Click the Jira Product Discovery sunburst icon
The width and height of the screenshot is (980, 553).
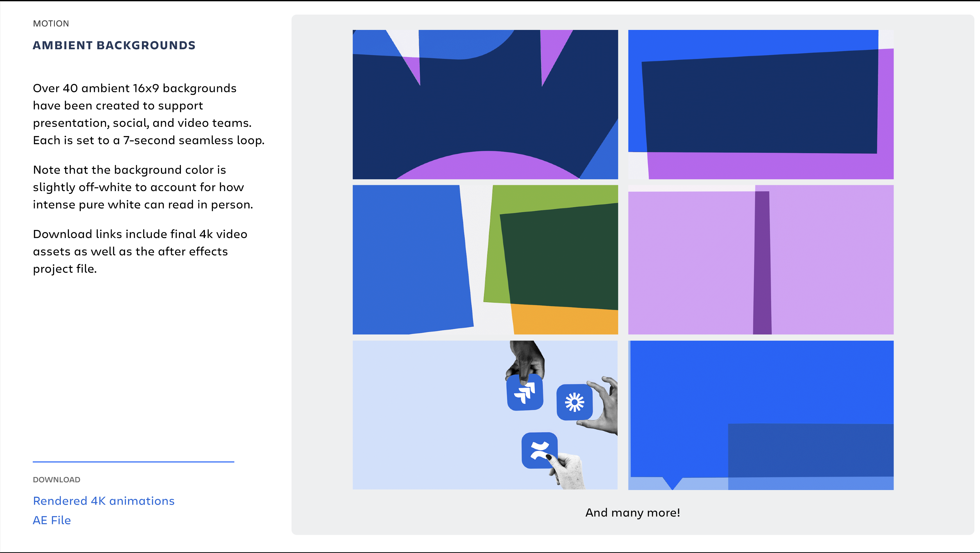point(574,402)
